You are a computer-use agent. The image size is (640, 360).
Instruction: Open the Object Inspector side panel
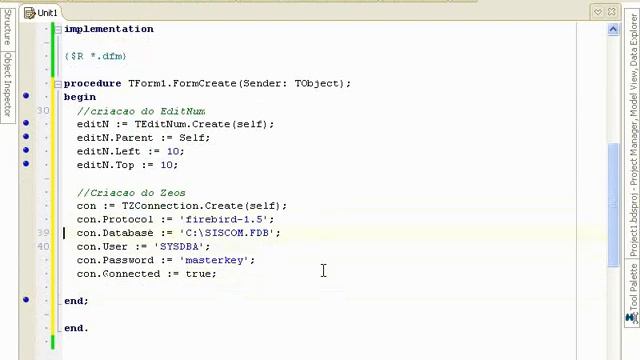coord(7,87)
